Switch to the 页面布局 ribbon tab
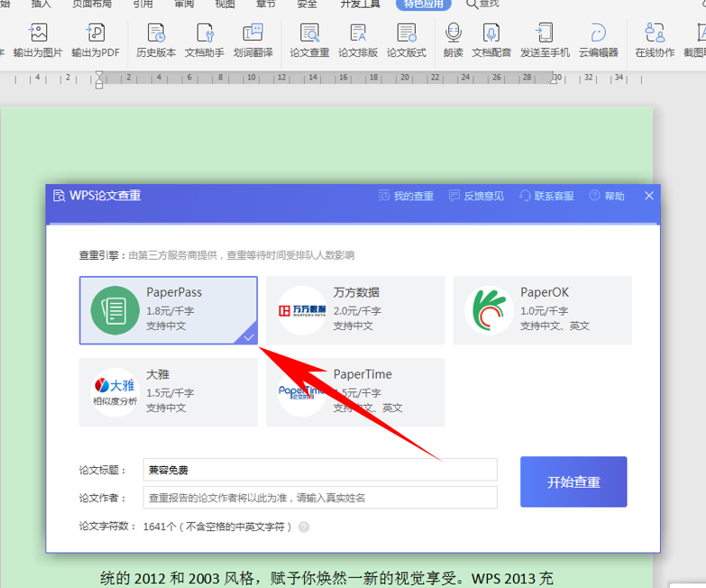The image size is (706, 588). [92, 4]
